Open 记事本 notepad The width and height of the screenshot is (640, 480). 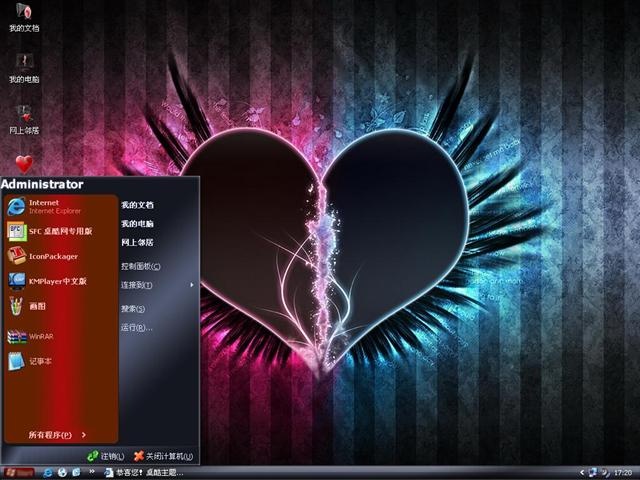tap(60, 361)
